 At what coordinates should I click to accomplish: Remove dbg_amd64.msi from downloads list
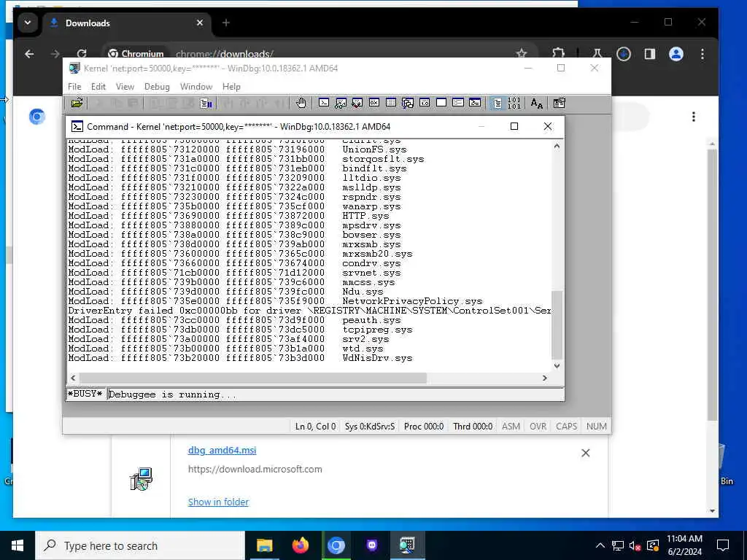coord(586,453)
